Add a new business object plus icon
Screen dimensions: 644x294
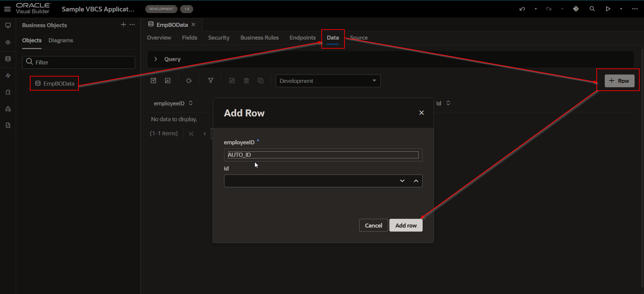pyautogui.click(x=123, y=24)
